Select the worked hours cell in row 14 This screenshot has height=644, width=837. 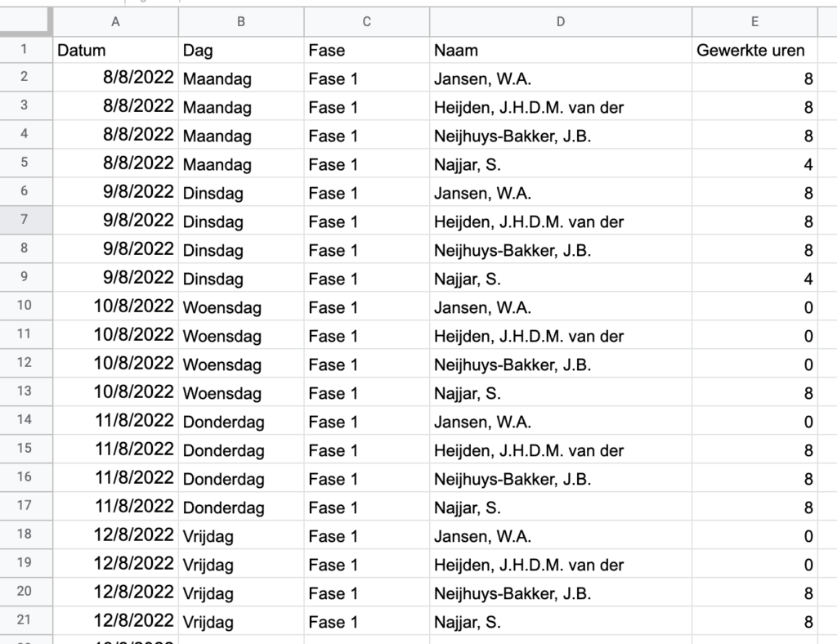754,423
